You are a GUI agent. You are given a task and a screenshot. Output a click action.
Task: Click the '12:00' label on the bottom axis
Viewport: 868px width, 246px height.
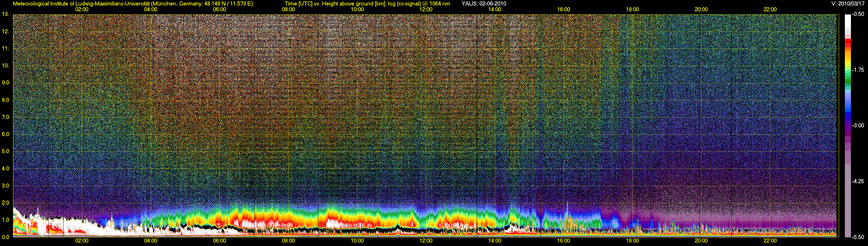pyautogui.click(x=426, y=241)
